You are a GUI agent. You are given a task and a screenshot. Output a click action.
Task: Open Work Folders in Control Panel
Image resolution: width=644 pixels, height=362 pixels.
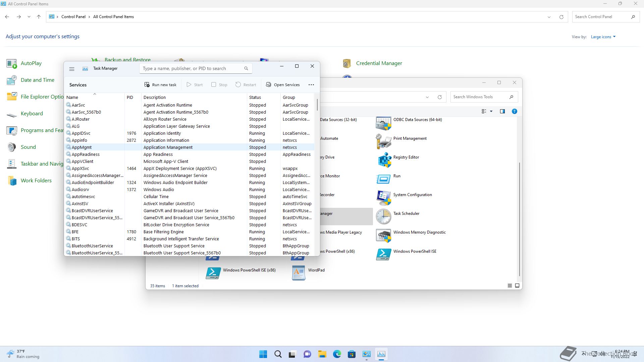coord(29,180)
